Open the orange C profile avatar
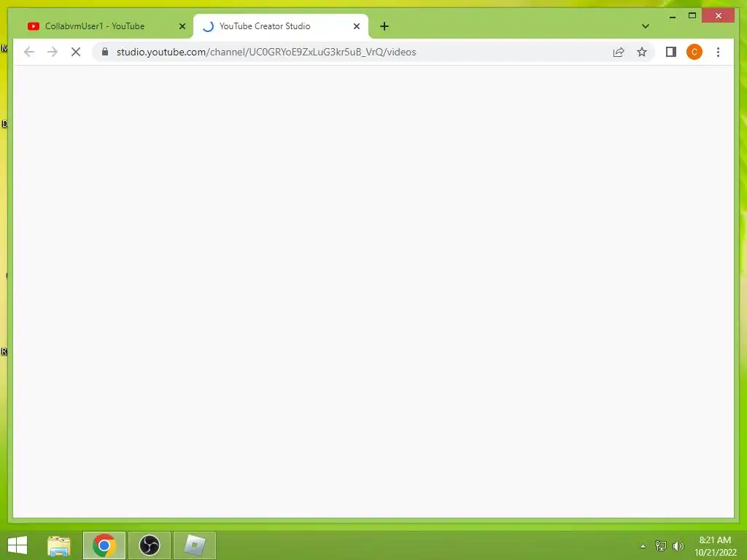Viewport: 747px width, 560px height. point(694,52)
